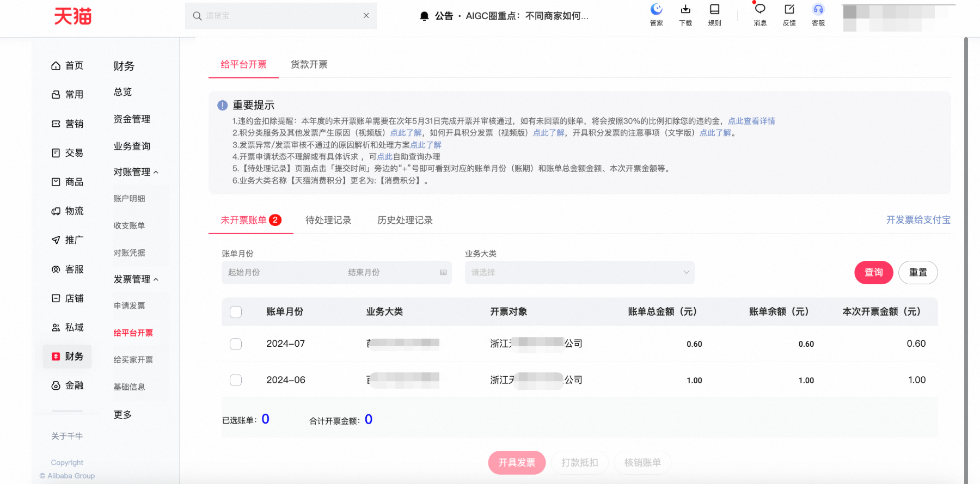The image size is (980, 484).
Task: Clear the search box with the X icon
Action: pos(366,16)
